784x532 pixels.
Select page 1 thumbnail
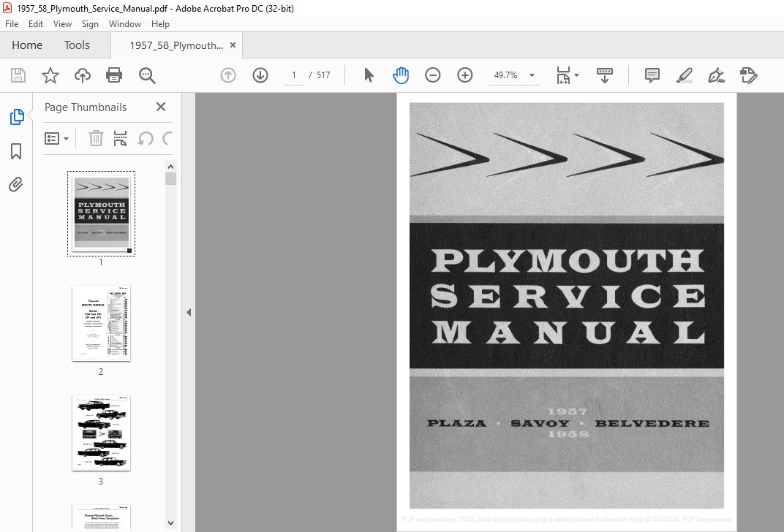pyautogui.click(x=102, y=214)
